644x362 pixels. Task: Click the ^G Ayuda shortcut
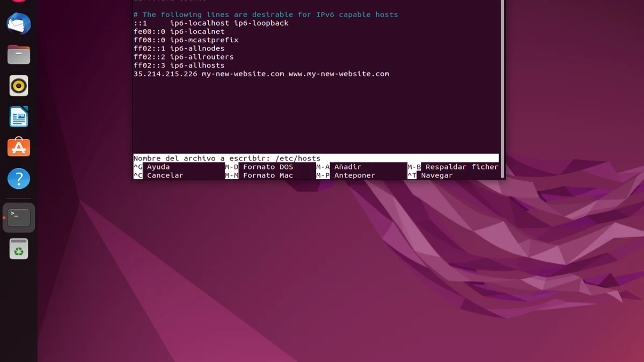click(152, 167)
